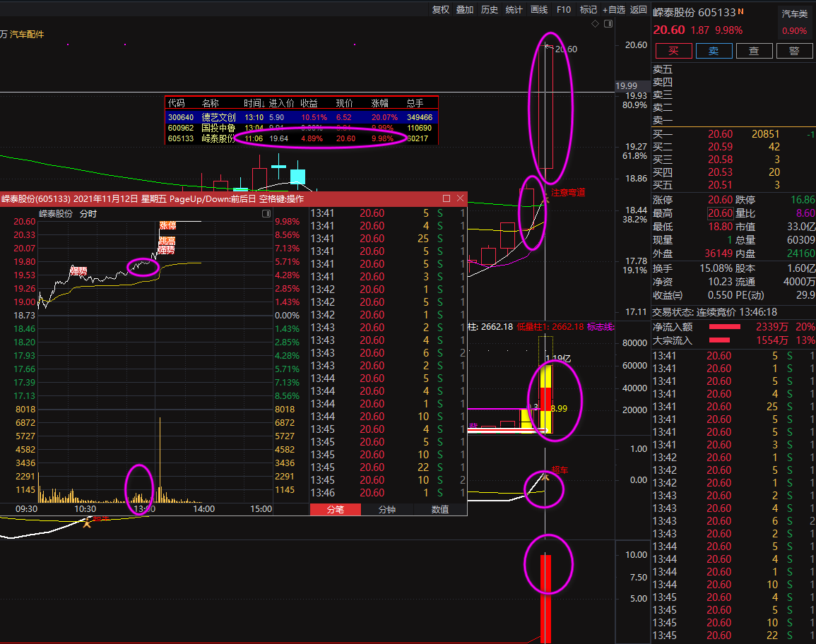
Task: Click the 买四 price 20.53
Action: tap(720, 172)
